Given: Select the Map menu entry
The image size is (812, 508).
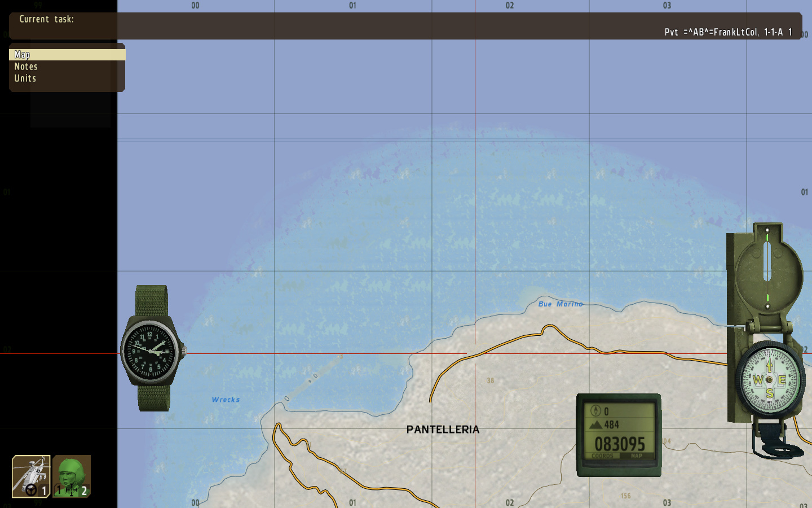Looking at the screenshot, I should coord(67,55).
